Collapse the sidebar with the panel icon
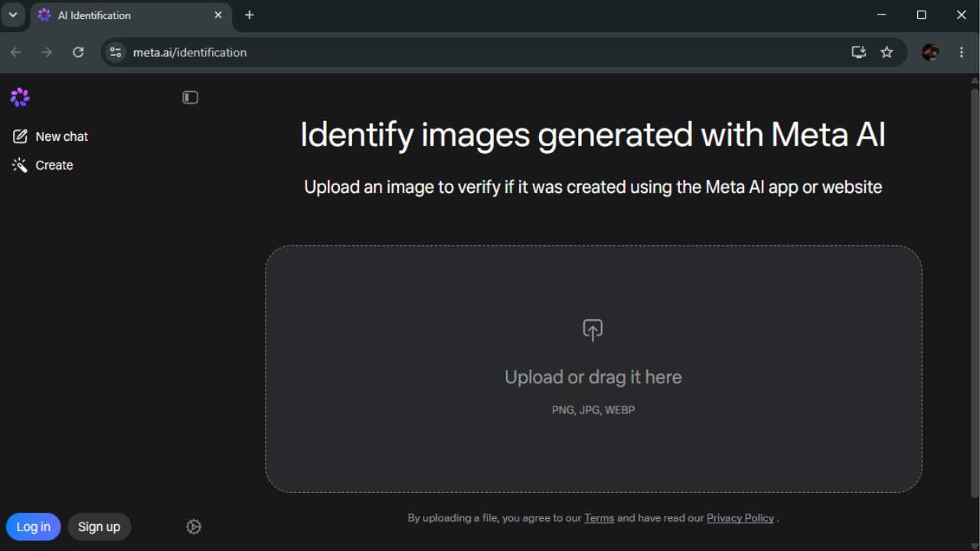The width and height of the screenshot is (980, 551). point(191,97)
